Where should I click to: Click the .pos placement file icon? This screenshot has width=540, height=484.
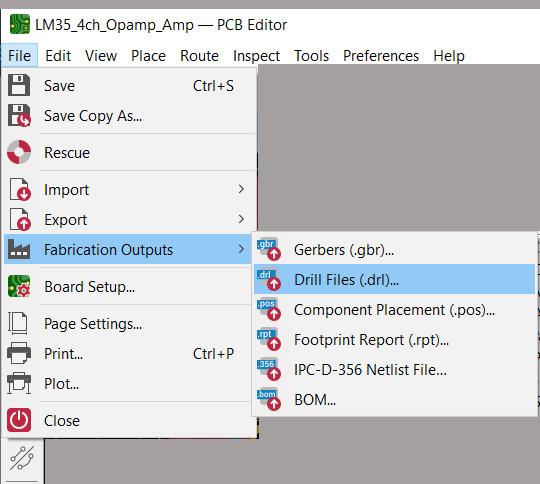tap(269, 309)
